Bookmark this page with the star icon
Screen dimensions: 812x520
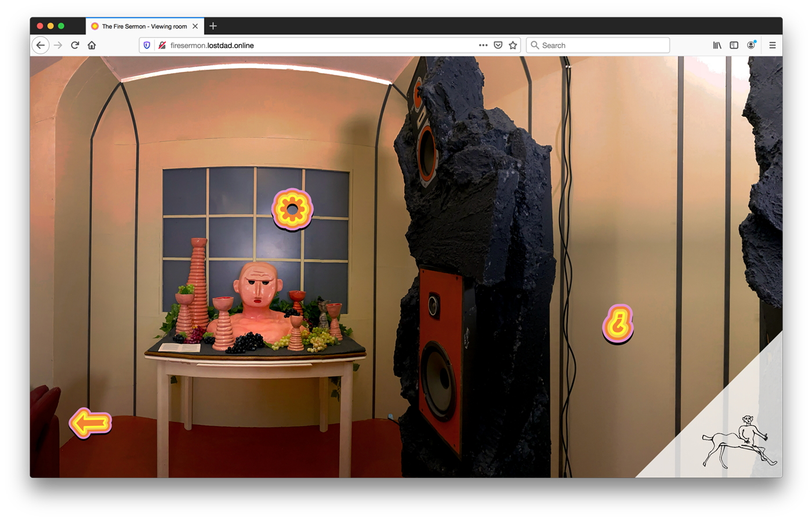tap(513, 45)
